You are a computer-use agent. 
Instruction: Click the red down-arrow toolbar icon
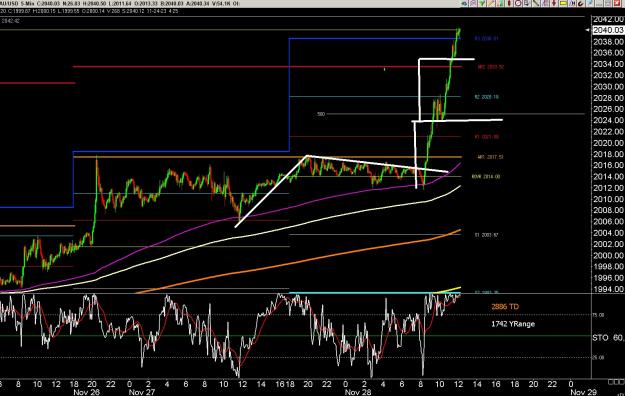(x=554, y=4)
